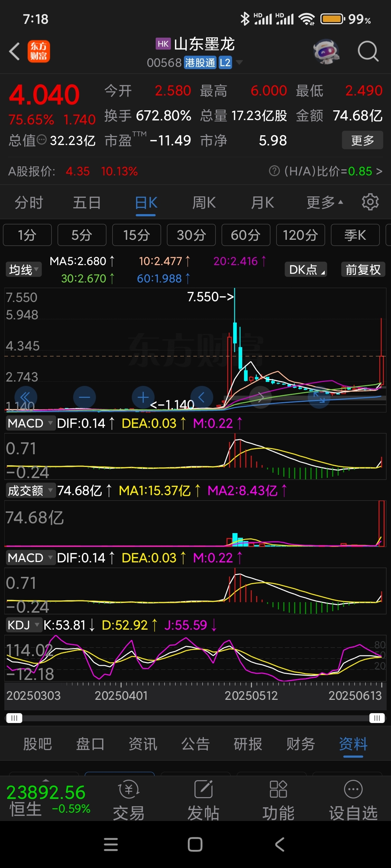
Task: Tap the H/A ratio help question icon
Action: (274, 171)
